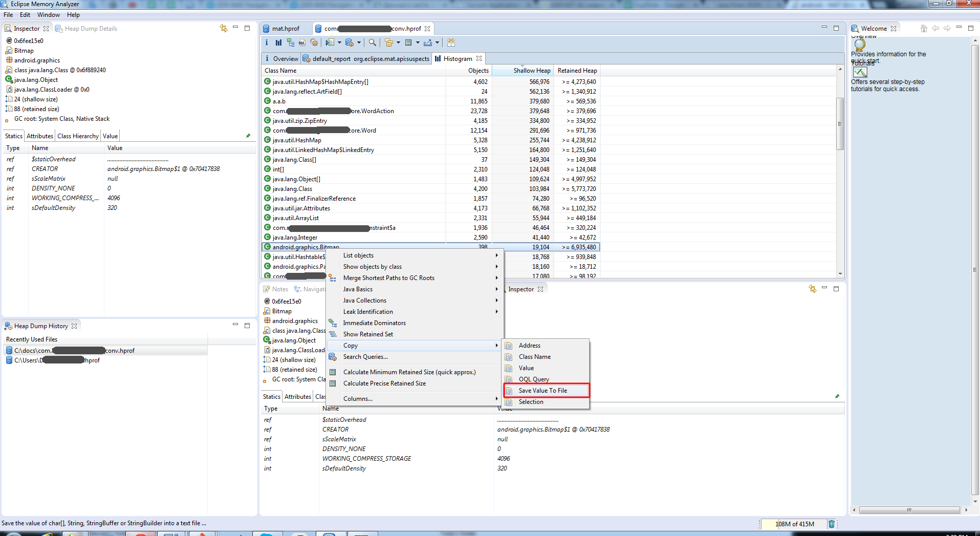Choose Class Name in Copy submenu

coord(547,357)
